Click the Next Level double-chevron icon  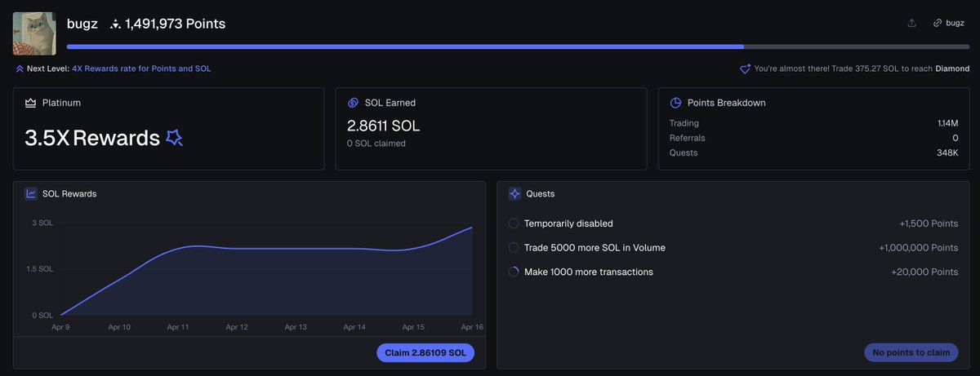point(20,69)
